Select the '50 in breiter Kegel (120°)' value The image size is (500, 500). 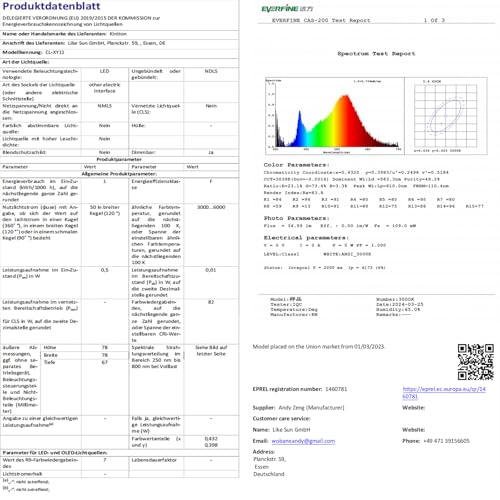[104, 210]
